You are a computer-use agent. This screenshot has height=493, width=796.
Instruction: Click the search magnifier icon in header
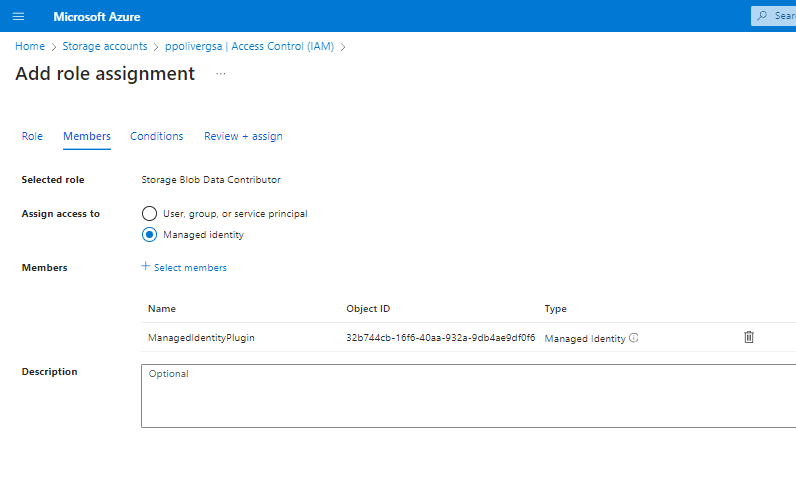point(762,16)
